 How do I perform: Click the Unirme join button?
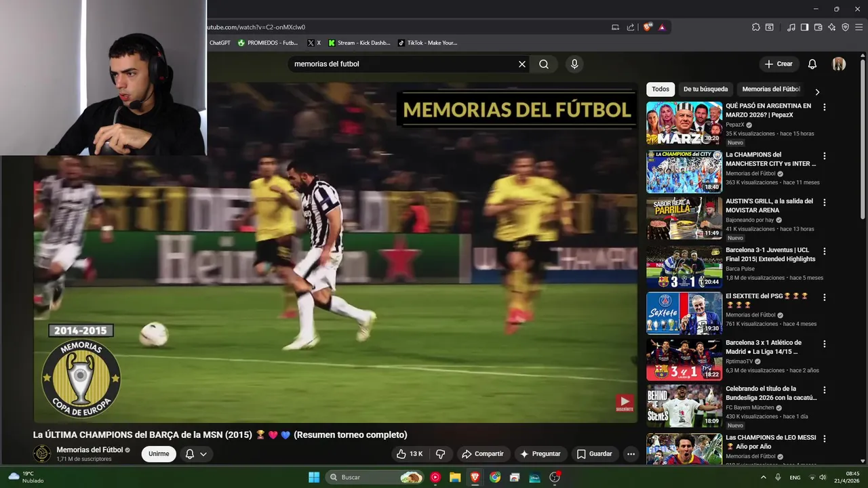(159, 454)
